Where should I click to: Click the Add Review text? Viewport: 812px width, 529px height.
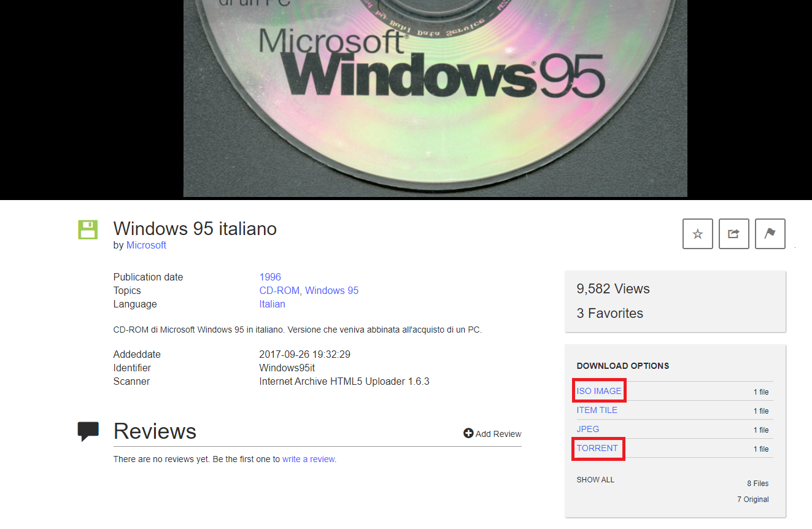coord(498,434)
